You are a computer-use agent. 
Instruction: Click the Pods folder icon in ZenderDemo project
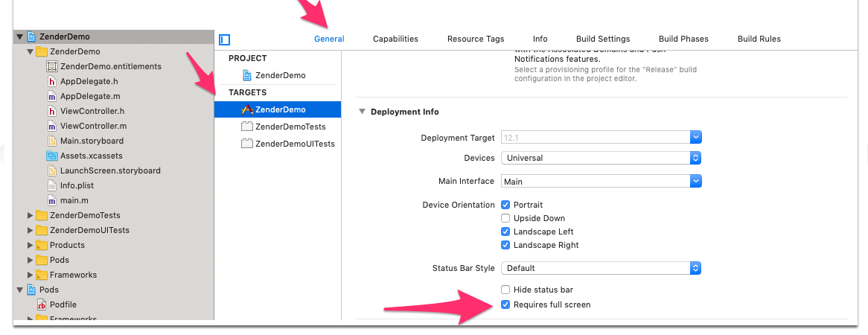(42, 260)
